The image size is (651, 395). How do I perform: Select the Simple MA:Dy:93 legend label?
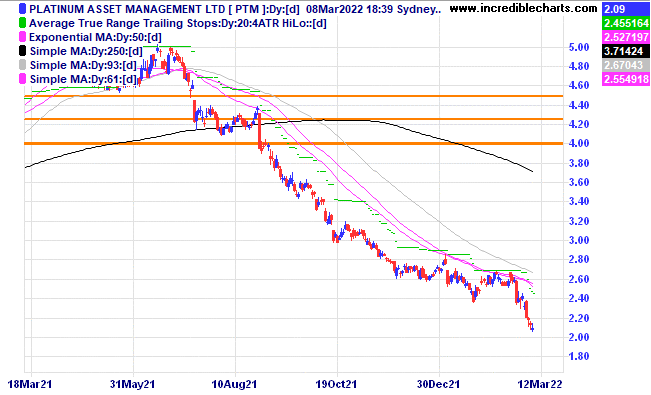click(x=83, y=66)
